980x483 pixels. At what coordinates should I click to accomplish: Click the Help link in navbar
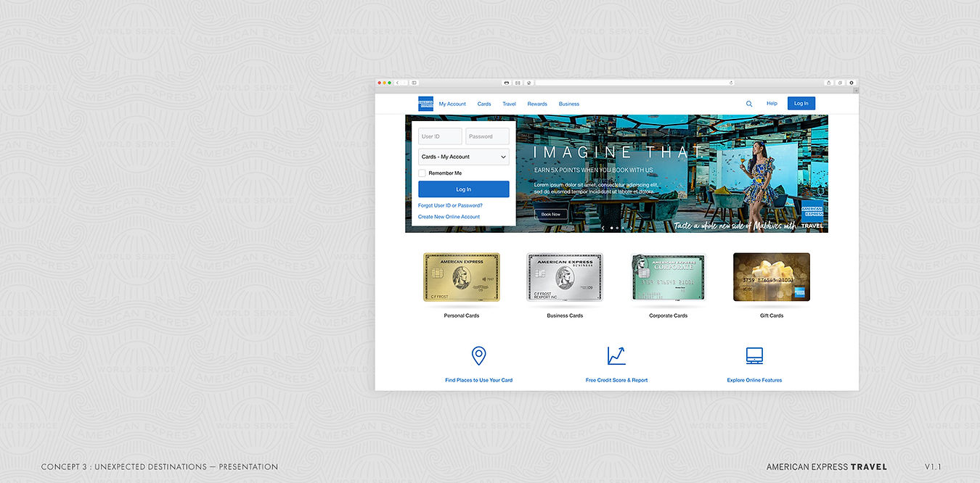point(772,104)
